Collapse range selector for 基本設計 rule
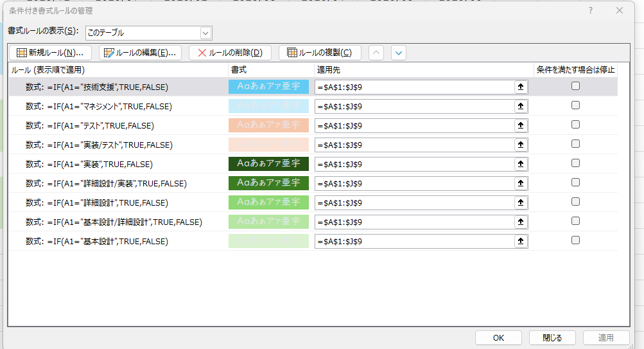This screenshot has height=349, width=644. 521,242
